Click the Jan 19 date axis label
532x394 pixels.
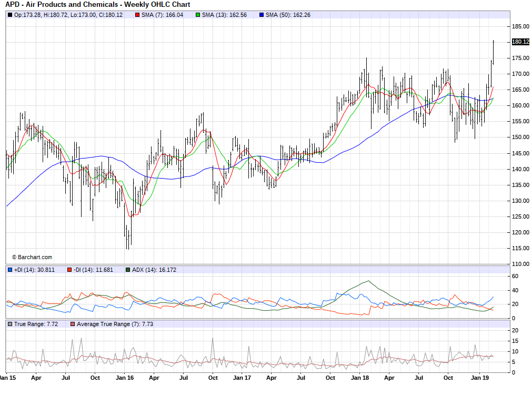[x=480, y=378]
